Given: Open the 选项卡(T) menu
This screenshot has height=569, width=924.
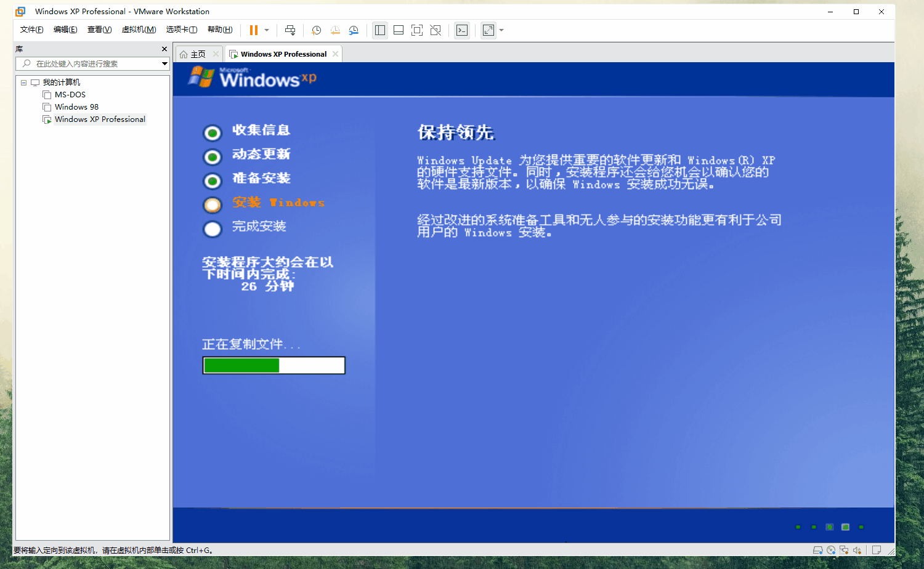Looking at the screenshot, I should point(182,30).
